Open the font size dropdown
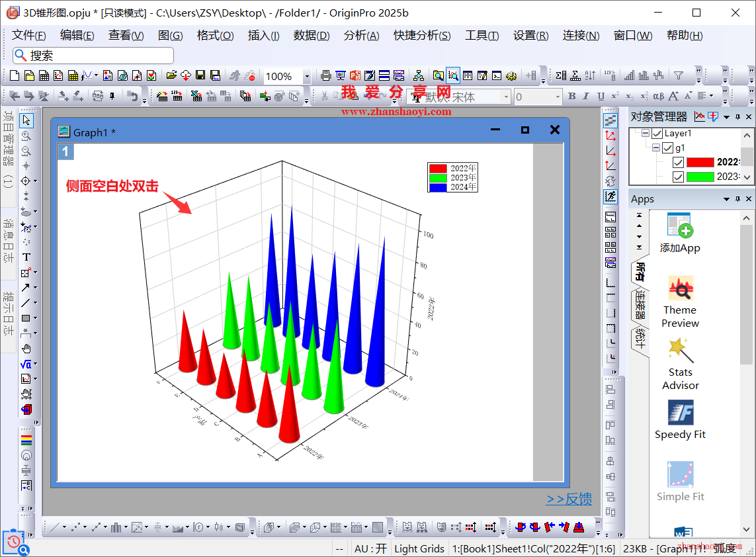This screenshot has width=756, height=557. 557,97
